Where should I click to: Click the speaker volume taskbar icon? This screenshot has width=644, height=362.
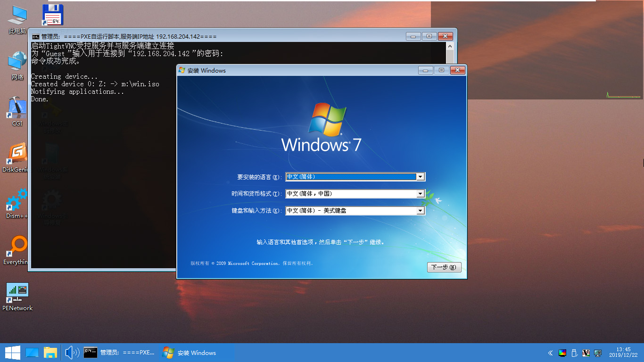(x=72, y=353)
